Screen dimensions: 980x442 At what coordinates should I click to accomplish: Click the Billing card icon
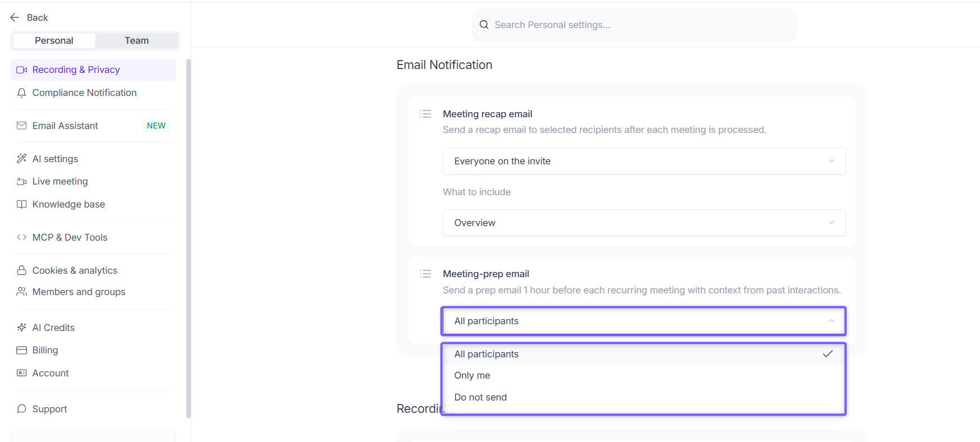point(22,350)
